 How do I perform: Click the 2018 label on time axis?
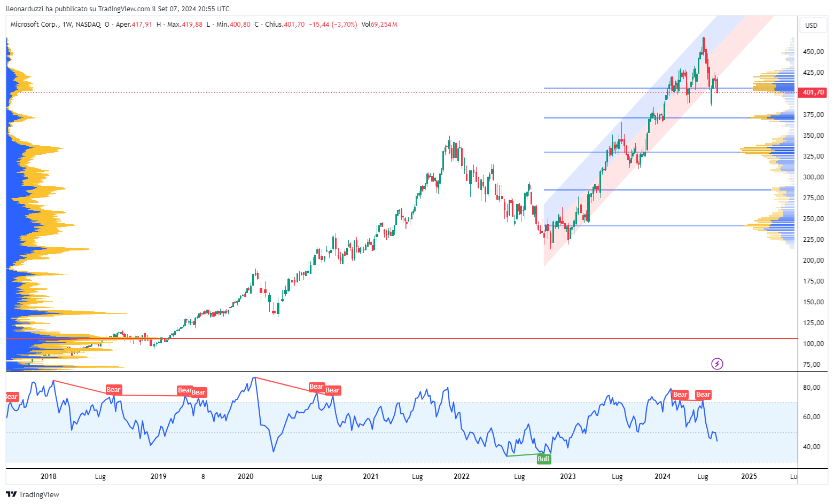click(49, 477)
